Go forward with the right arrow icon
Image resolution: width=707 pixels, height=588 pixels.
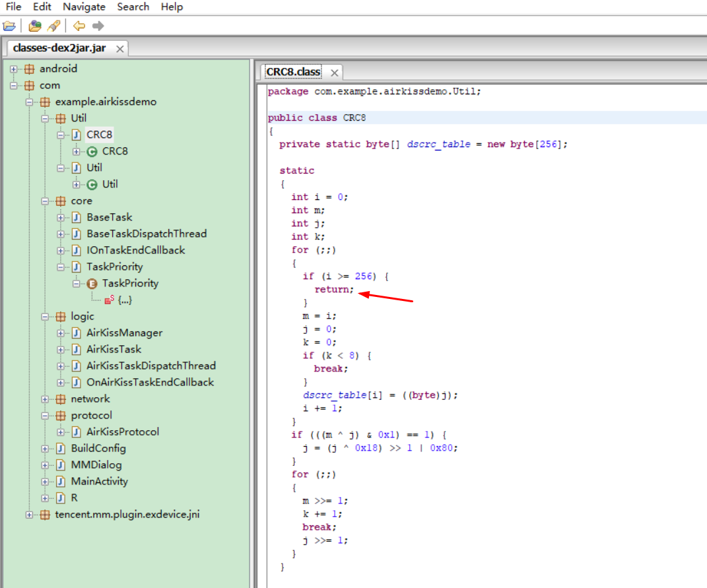tap(98, 26)
